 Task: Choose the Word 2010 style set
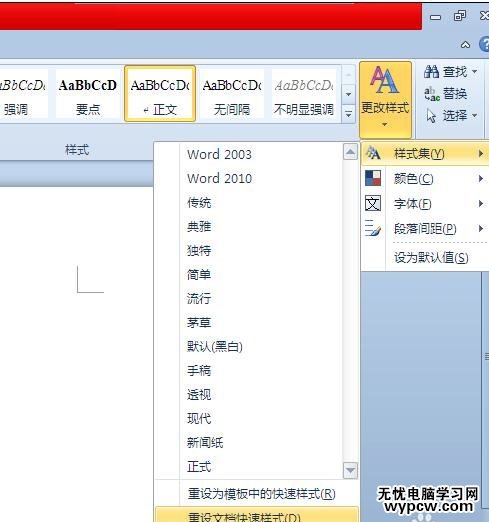coord(219,178)
